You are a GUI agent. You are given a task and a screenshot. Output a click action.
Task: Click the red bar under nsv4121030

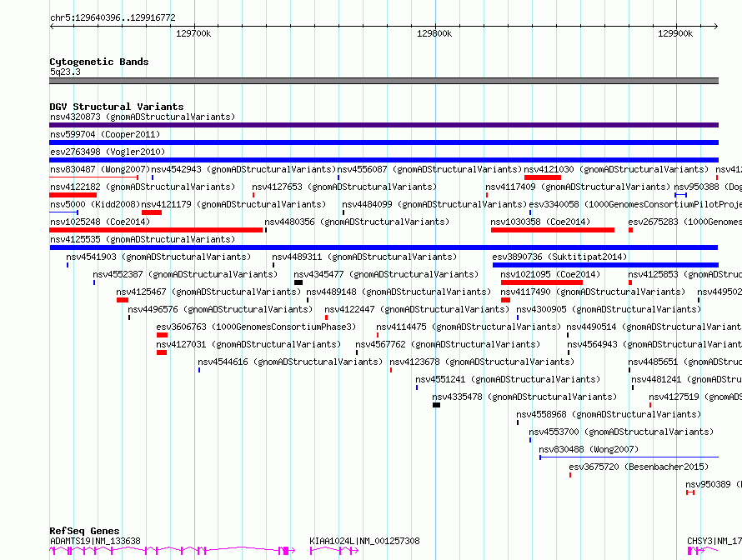click(x=542, y=177)
